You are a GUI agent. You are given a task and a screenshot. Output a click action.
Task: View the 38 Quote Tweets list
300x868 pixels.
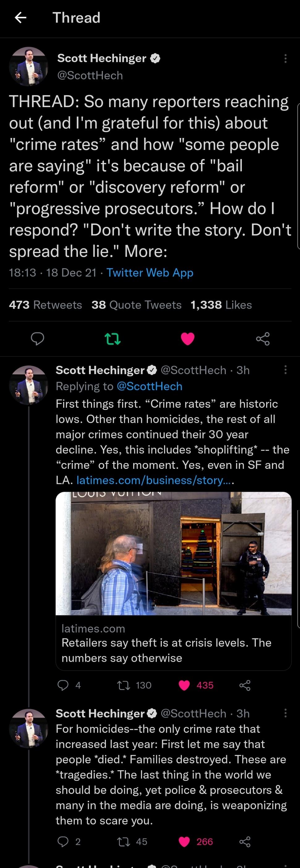(x=137, y=305)
